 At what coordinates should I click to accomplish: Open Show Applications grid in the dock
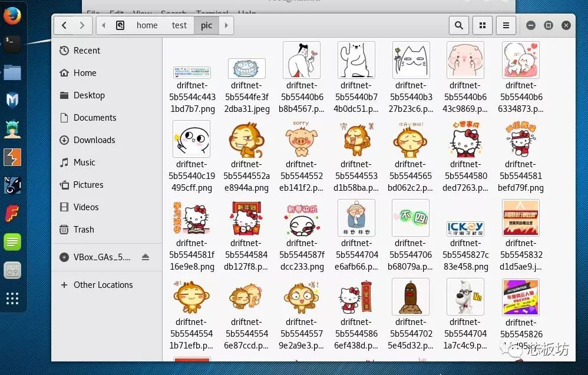12,298
